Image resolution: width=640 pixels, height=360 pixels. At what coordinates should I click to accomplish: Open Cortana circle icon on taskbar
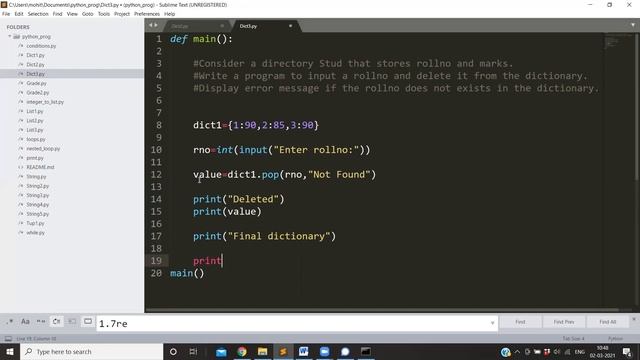click(173, 351)
